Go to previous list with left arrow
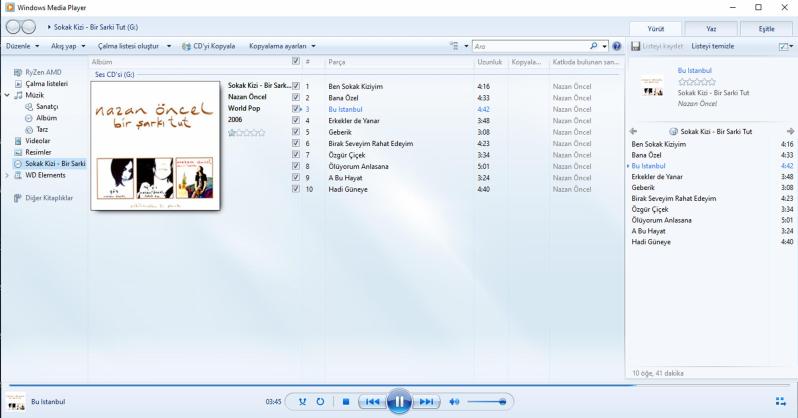The height and width of the screenshot is (418, 798). coord(633,131)
